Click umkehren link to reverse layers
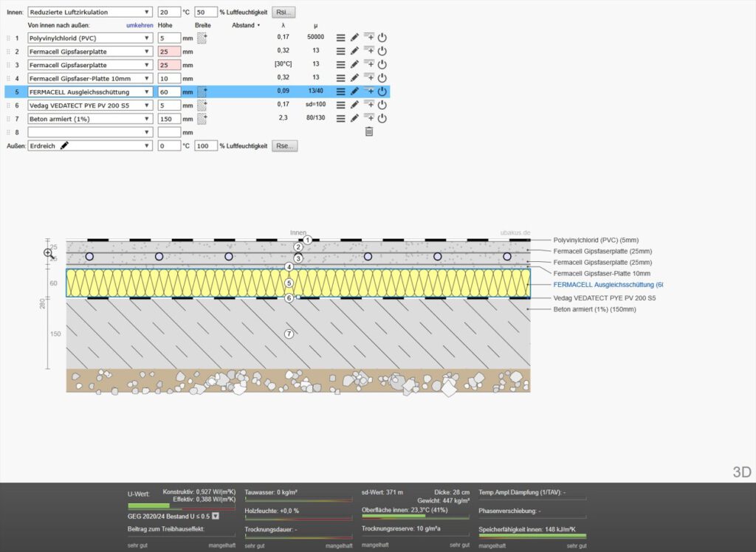The height and width of the screenshot is (552, 756). point(140,25)
